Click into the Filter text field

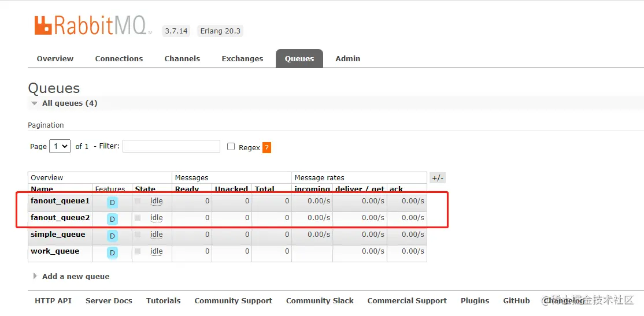coord(171,146)
